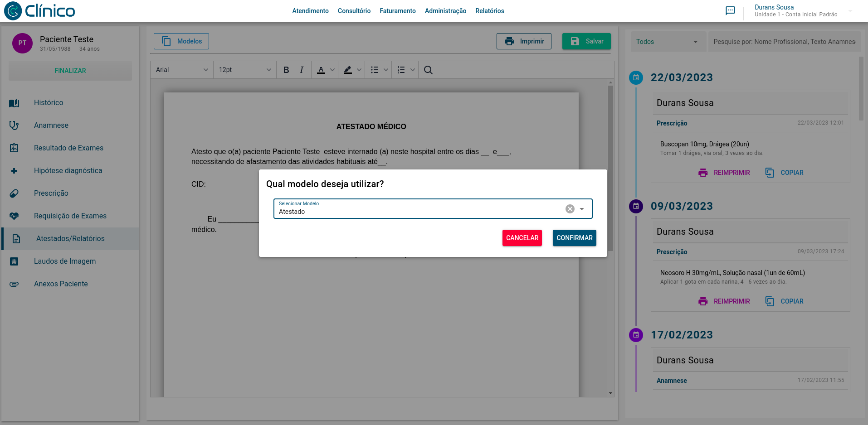
Task: Click the search magnifier in editor toolbar
Action: tap(428, 70)
